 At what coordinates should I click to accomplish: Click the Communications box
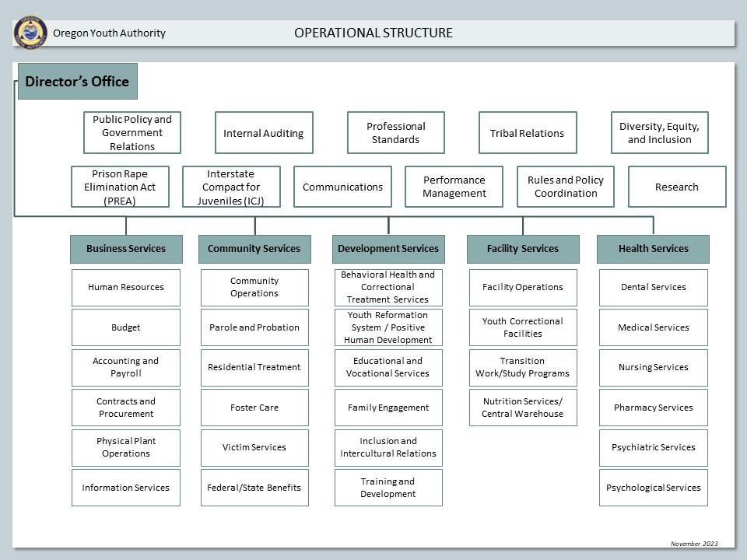pos(342,187)
